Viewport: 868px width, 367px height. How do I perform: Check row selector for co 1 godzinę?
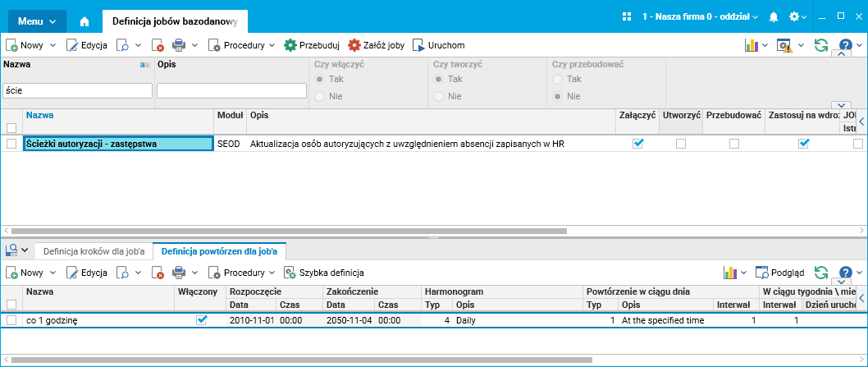11,320
